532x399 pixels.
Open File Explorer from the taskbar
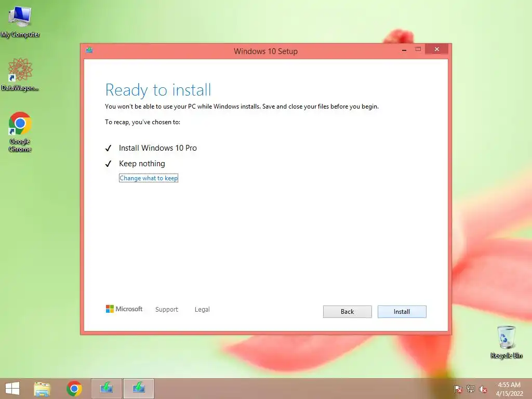coord(42,389)
